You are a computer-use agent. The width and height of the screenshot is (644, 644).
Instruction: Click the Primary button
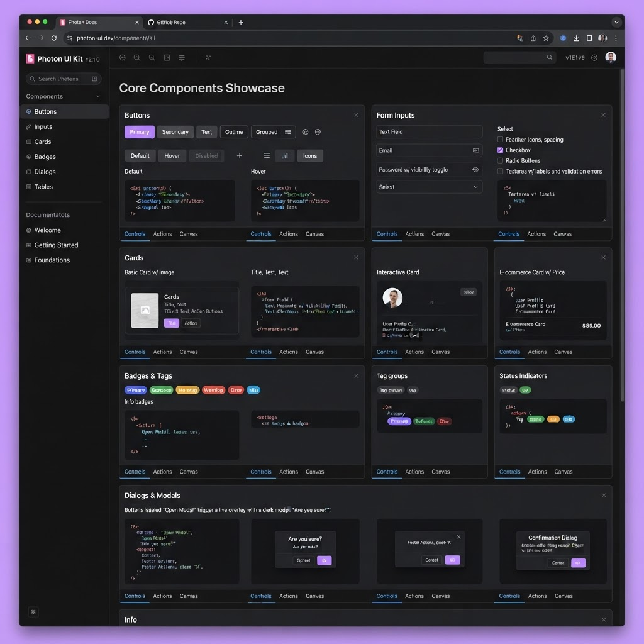coord(140,132)
